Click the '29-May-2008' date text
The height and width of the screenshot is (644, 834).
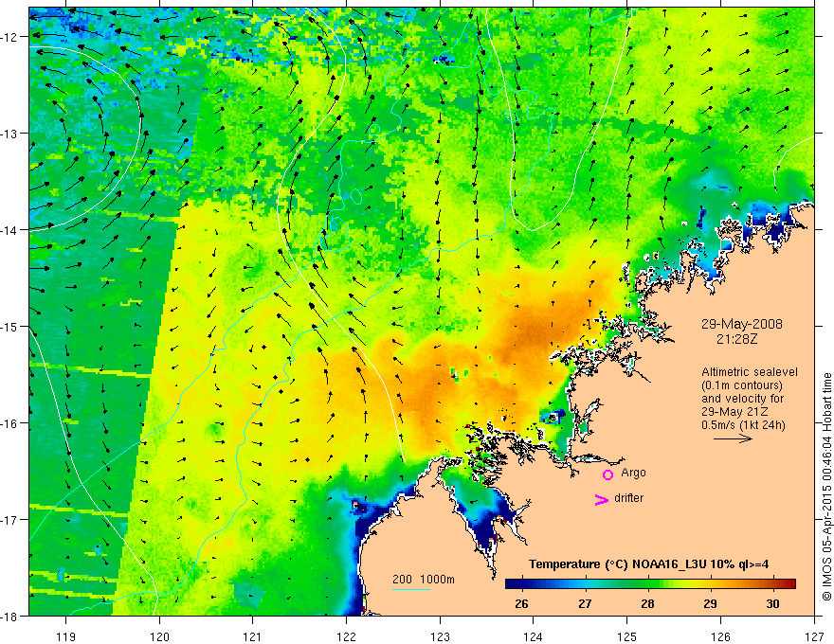[741, 324]
